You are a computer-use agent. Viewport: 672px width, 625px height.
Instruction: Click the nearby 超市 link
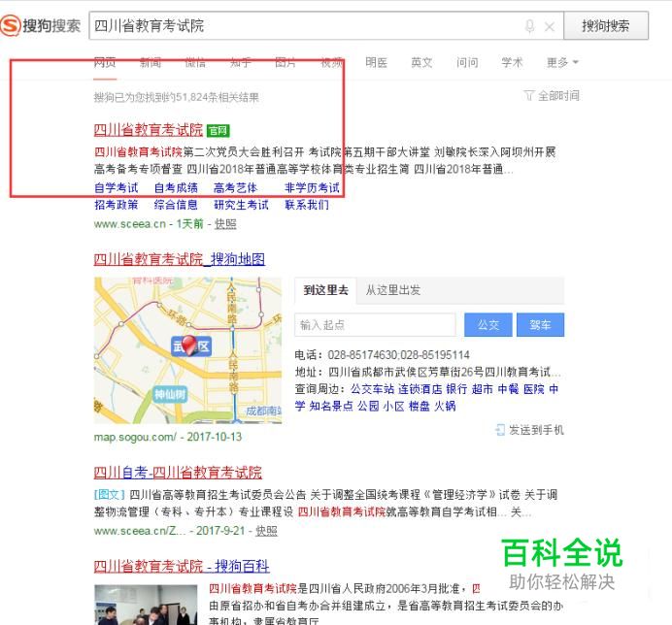pos(482,389)
